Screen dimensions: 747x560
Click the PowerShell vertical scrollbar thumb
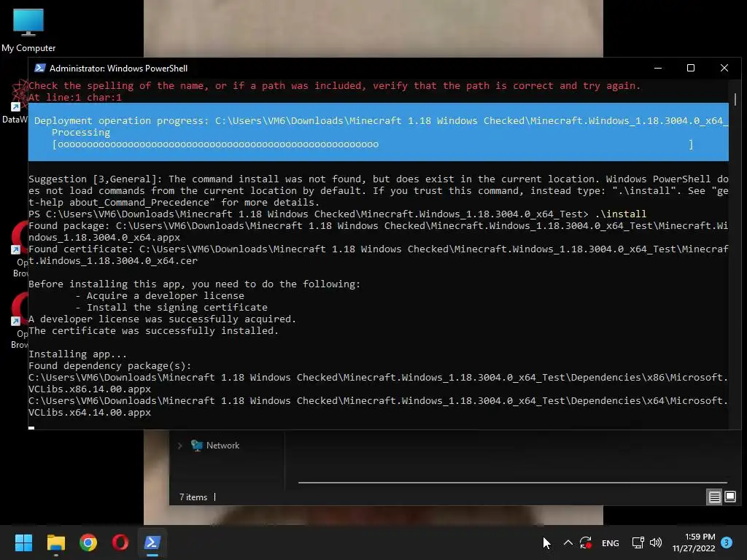(735, 99)
